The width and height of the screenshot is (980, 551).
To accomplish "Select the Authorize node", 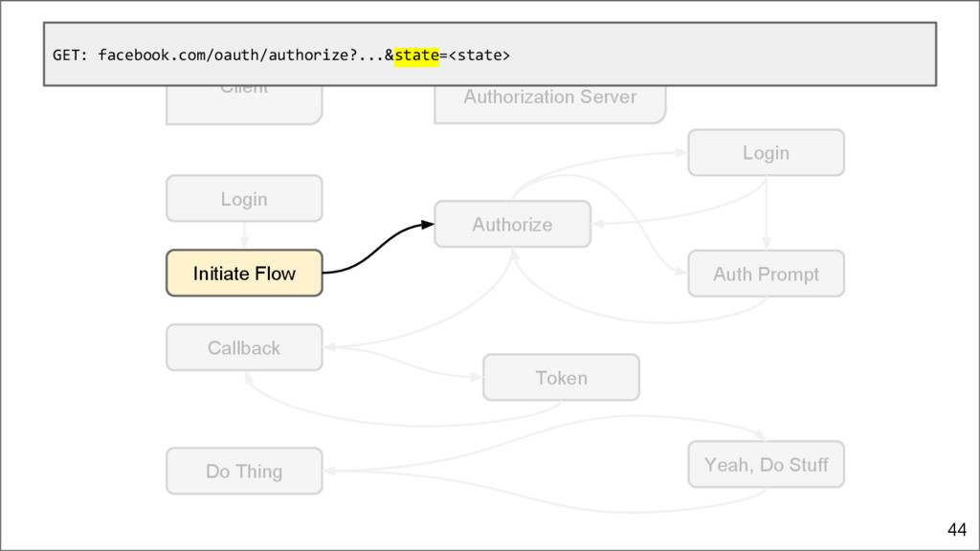I will click(512, 224).
